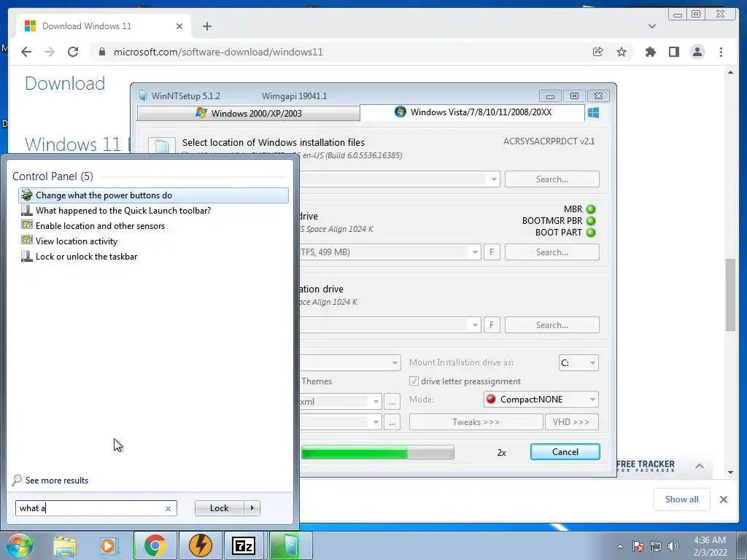The image size is (747, 560).
Task: Expand the installation files path dropdown
Action: click(494, 179)
